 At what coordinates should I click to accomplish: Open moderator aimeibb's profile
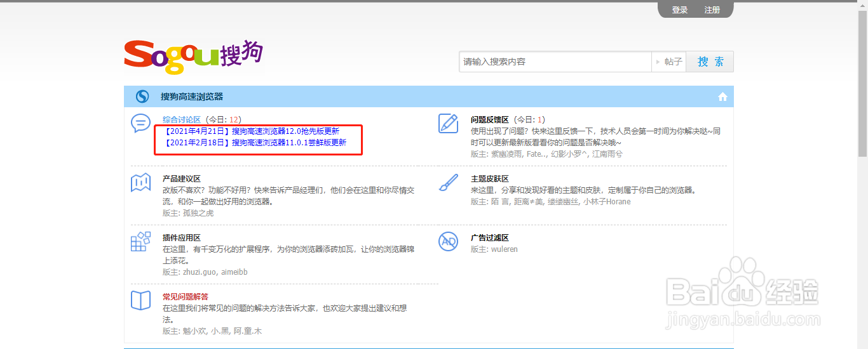coord(234,272)
